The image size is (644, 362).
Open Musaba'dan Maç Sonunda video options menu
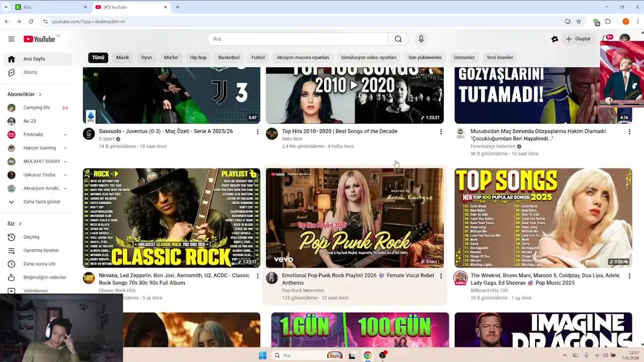click(629, 132)
